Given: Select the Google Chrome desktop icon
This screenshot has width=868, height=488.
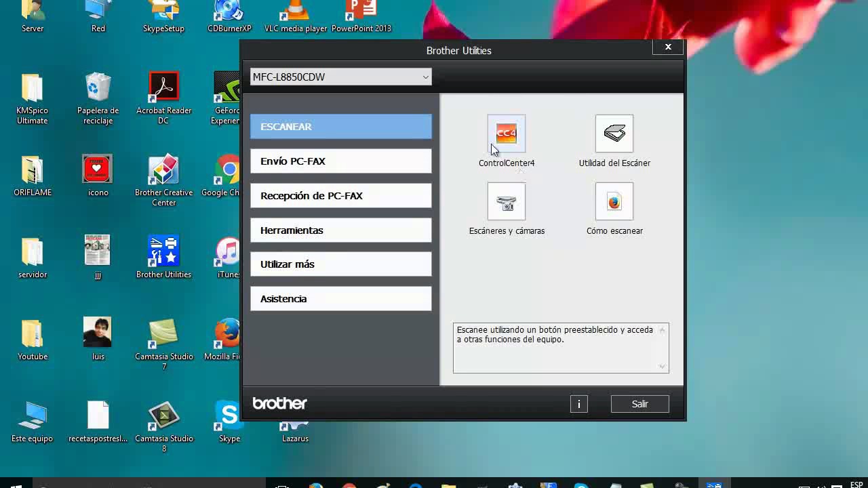Looking at the screenshot, I should point(221,176).
